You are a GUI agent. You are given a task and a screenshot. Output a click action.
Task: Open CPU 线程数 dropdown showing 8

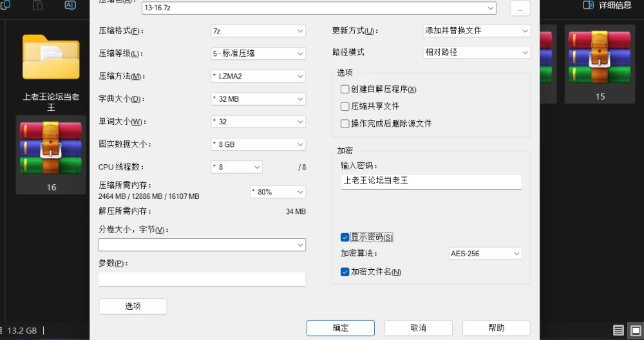(x=236, y=167)
